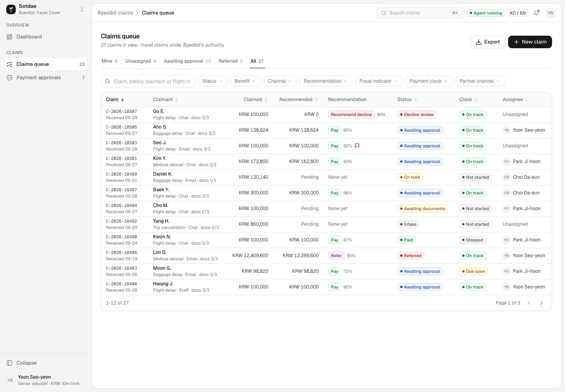Image resolution: width=565 pixels, height=392 pixels.
Task: Sort by Claim column arrow
Action: [122, 100]
